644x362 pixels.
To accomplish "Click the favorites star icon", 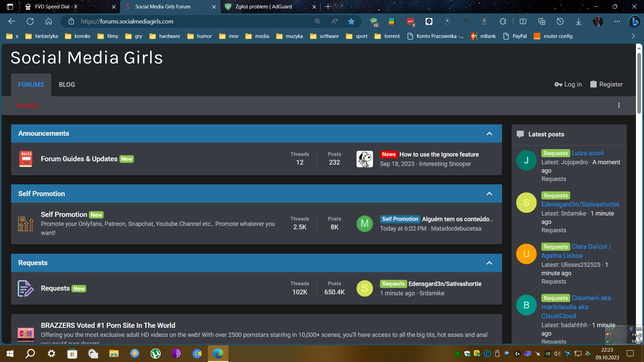I will (351, 21).
